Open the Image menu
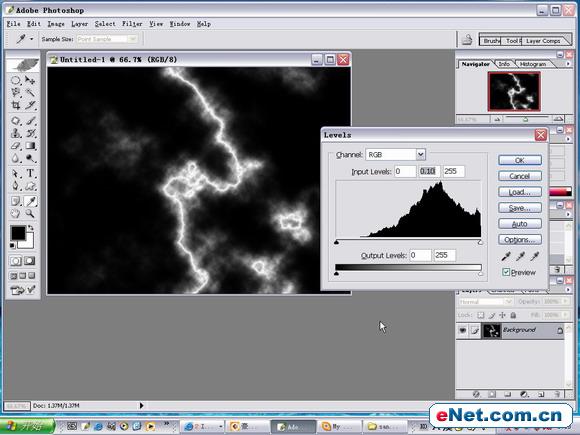The width and height of the screenshot is (580, 435). (56, 24)
